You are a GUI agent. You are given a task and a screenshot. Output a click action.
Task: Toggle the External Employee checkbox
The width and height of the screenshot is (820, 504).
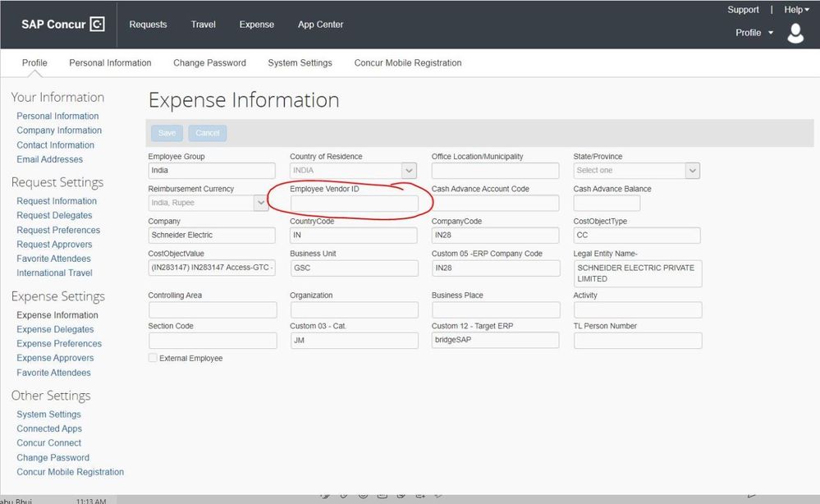tap(153, 358)
